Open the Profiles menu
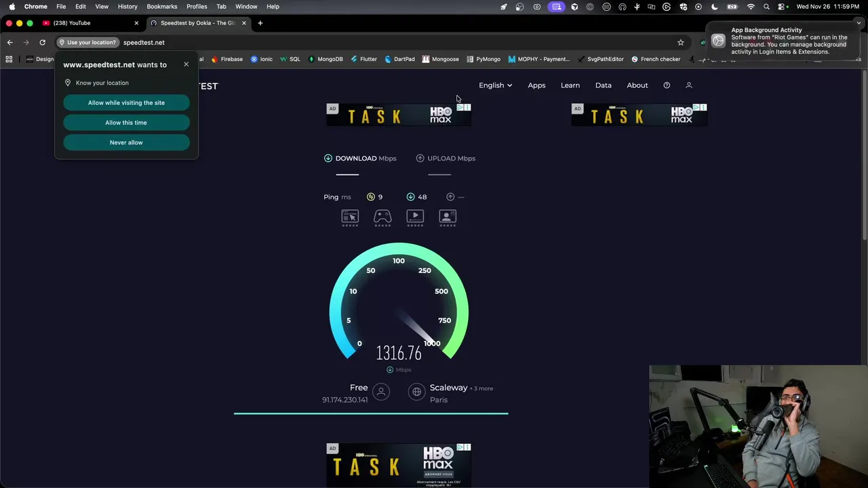The height and width of the screenshot is (488, 868). [x=197, y=7]
